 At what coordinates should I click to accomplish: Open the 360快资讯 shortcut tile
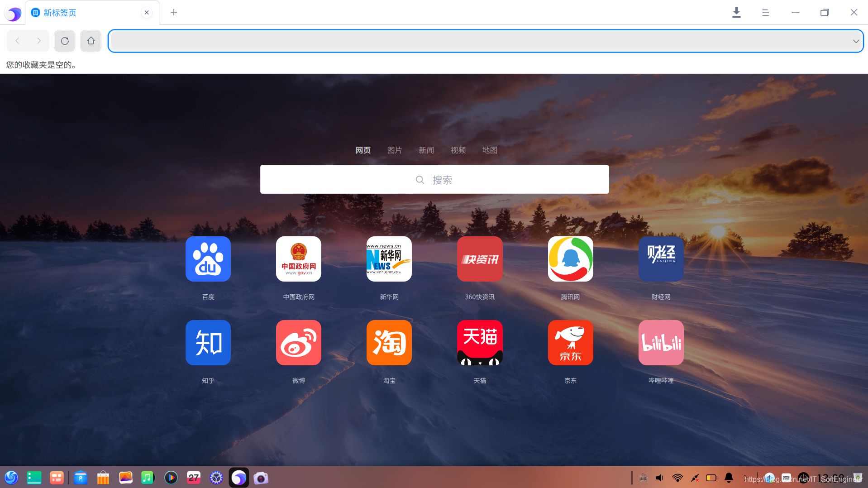(x=480, y=259)
